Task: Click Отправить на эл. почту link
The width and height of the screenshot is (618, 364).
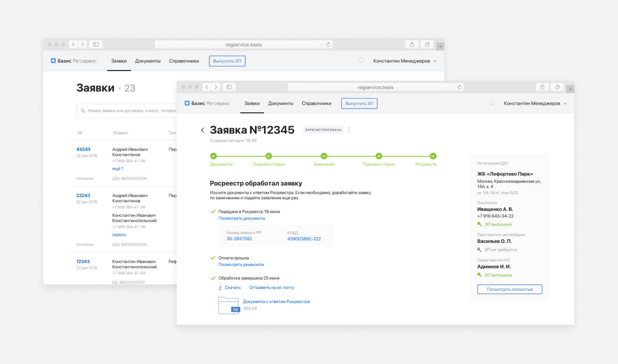Action: click(x=272, y=288)
